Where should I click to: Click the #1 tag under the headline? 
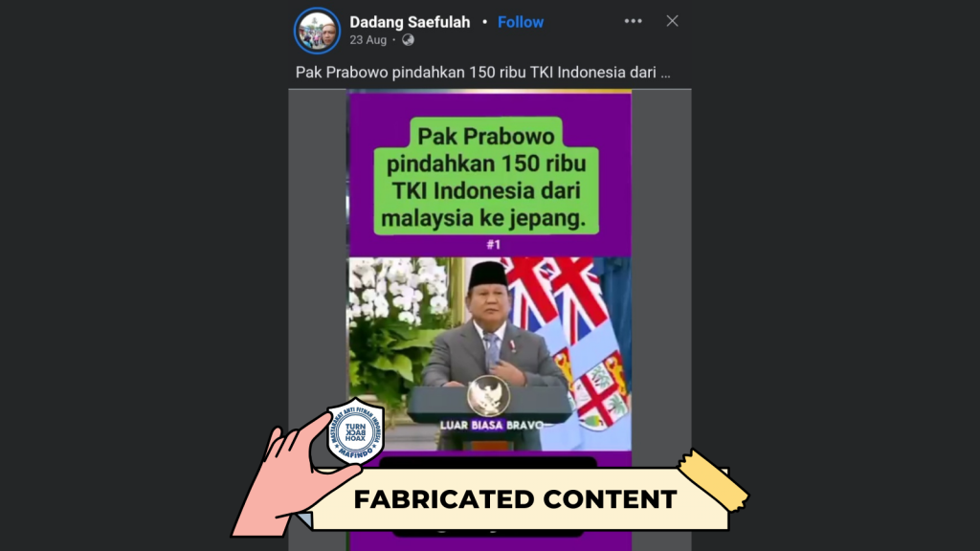point(493,244)
